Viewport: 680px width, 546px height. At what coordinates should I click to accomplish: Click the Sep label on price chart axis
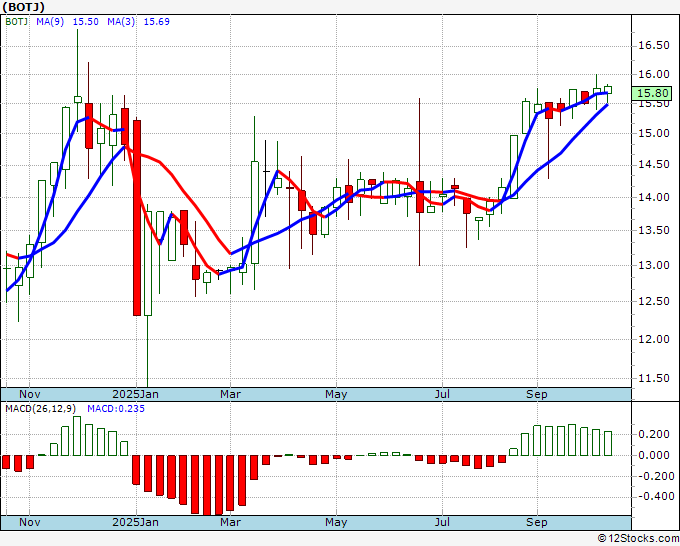tap(536, 394)
